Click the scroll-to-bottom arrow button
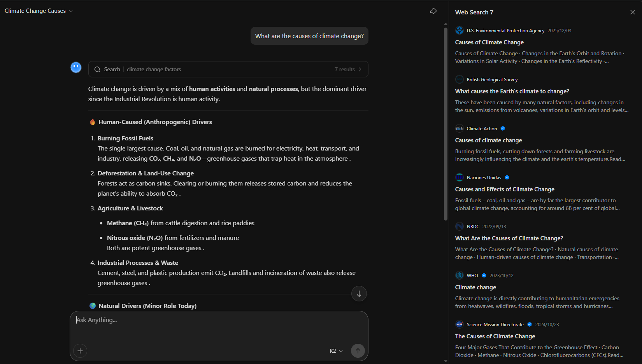Image resolution: width=642 pixels, height=364 pixels. point(359,294)
